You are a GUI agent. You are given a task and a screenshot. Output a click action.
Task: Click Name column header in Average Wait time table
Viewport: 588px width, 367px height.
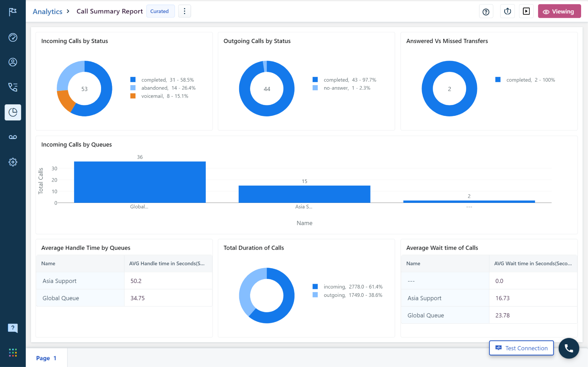click(x=445, y=264)
